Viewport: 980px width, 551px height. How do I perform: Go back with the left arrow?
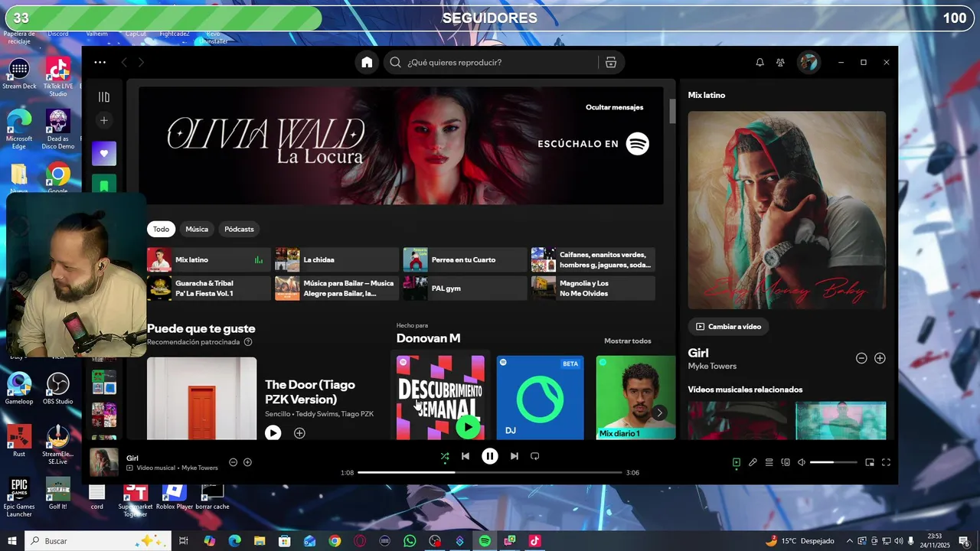coord(124,63)
